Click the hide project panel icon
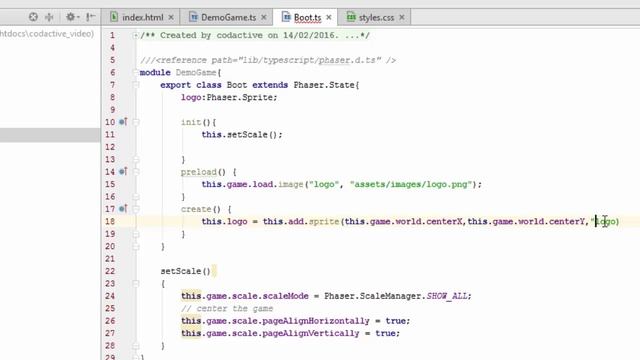The width and height of the screenshot is (640, 360). tap(90, 17)
